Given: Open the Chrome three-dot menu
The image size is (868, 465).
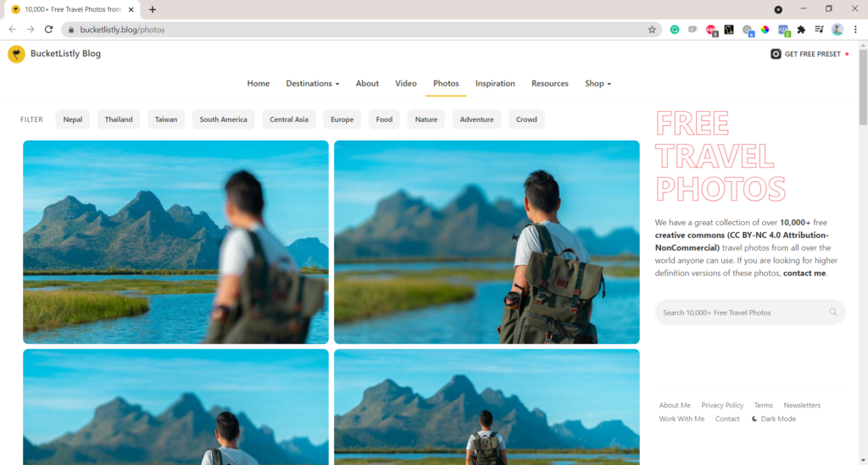Looking at the screenshot, I should [855, 30].
